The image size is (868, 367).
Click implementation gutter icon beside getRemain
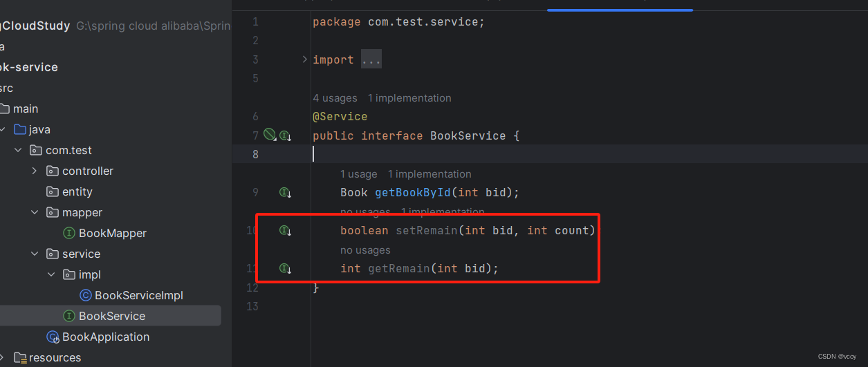[x=285, y=268]
